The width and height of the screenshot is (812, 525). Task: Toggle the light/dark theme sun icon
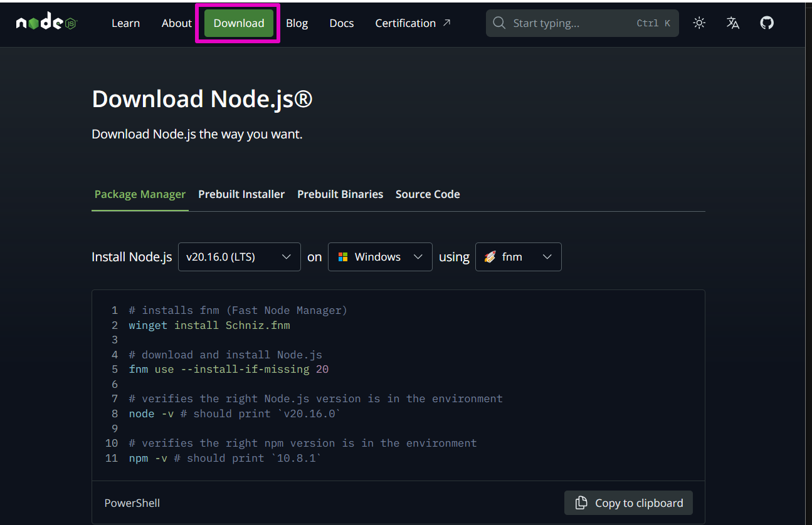tap(699, 23)
